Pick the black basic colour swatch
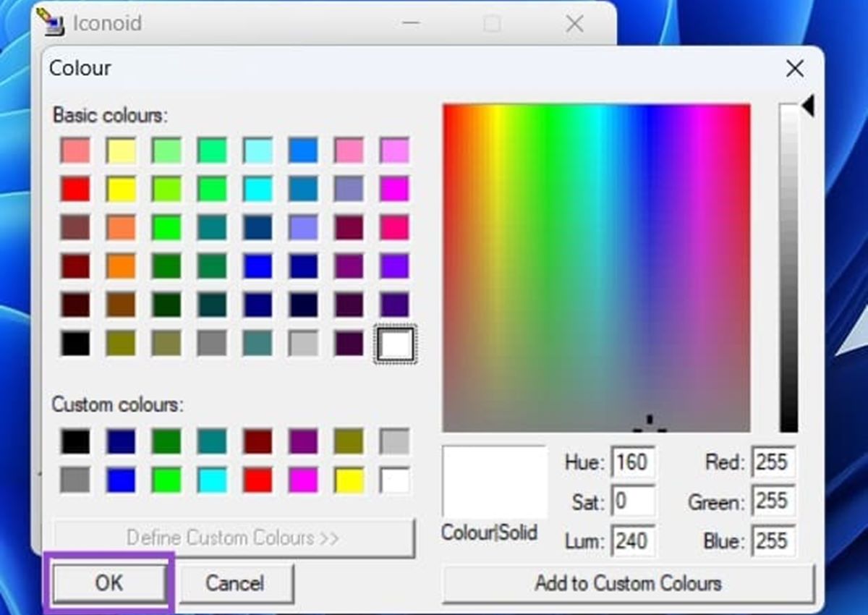Image resolution: width=868 pixels, height=615 pixels. tap(75, 344)
